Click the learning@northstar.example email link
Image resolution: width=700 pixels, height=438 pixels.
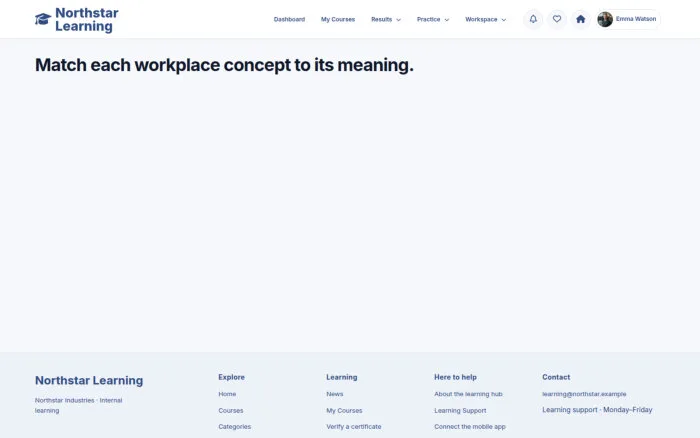[x=584, y=394]
